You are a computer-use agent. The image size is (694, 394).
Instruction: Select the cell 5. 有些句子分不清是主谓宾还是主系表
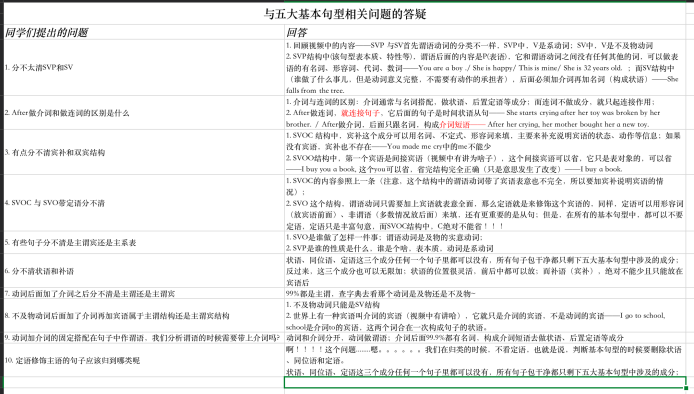(144, 243)
